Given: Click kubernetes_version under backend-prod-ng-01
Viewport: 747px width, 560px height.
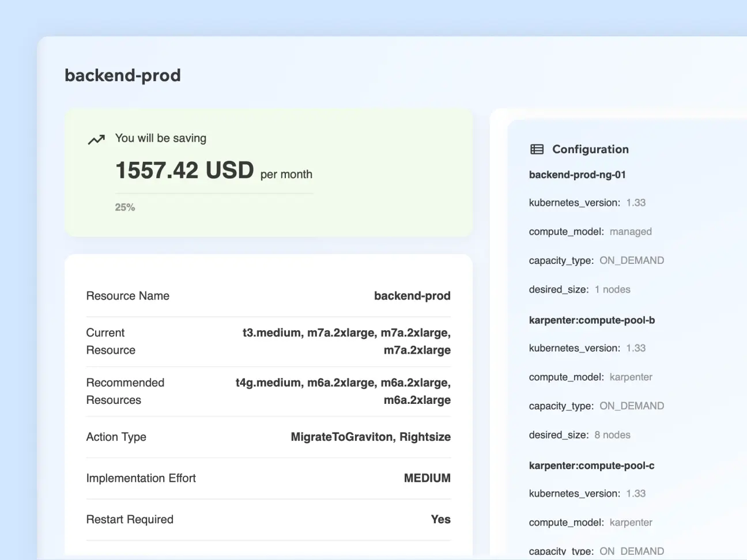Looking at the screenshot, I should (587, 203).
